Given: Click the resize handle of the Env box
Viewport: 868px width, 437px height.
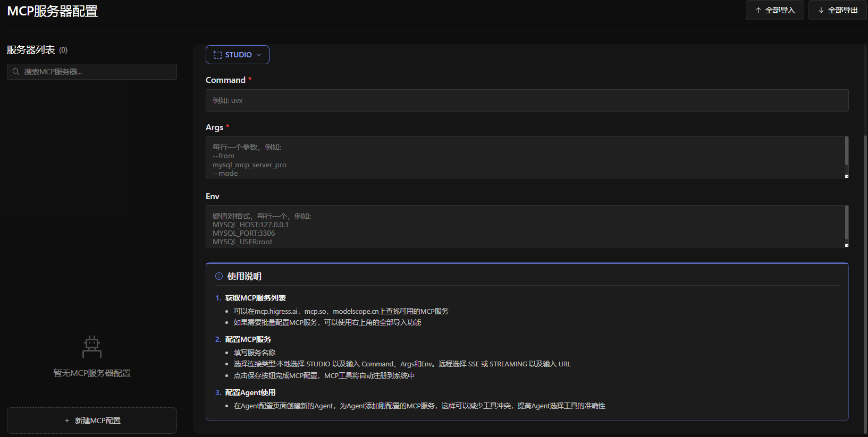Looking at the screenshot, I should coord(846,245).
